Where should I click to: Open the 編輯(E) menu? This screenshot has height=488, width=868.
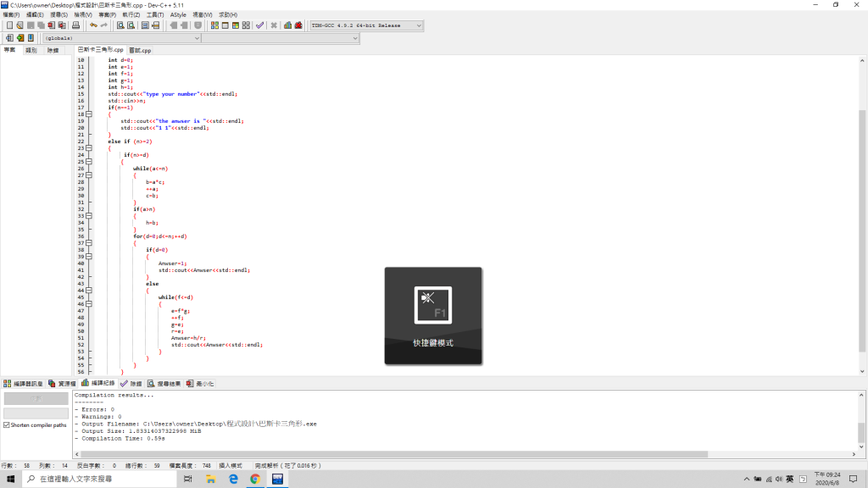35,15
